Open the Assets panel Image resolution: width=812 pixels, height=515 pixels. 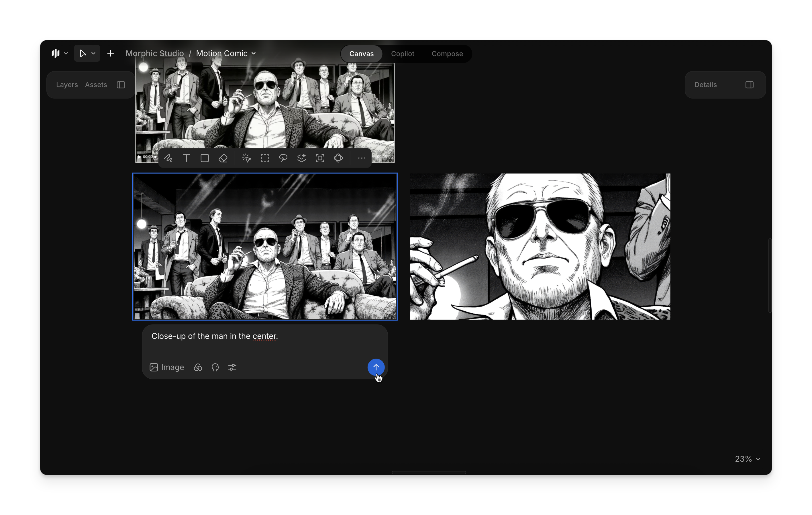pyautogui.click(x=96, y=85)
